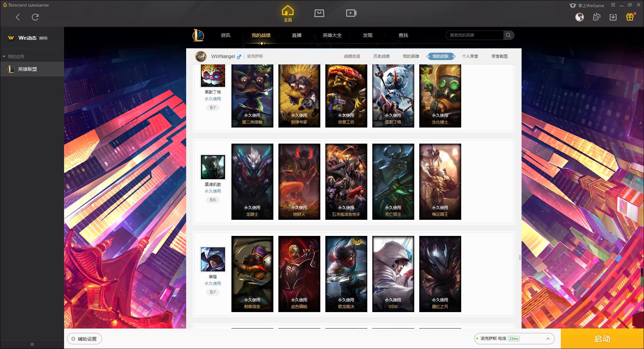The height and width of the screenshot is (349, 644).
Task: Open the 腥红之月 skin card
Action: click(x=440, y=274)
